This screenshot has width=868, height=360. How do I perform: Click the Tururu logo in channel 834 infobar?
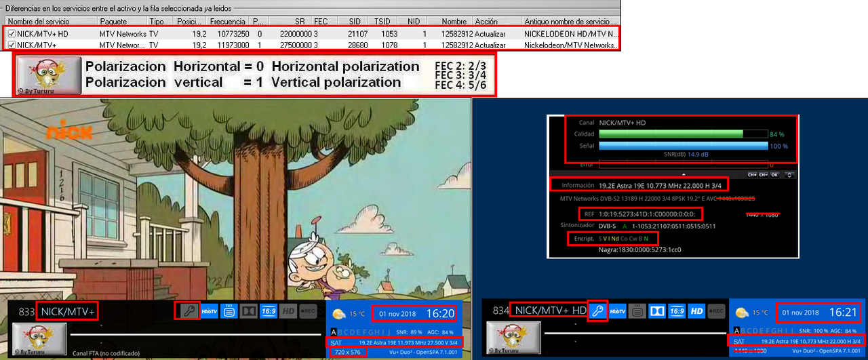(x=514, y=338)
